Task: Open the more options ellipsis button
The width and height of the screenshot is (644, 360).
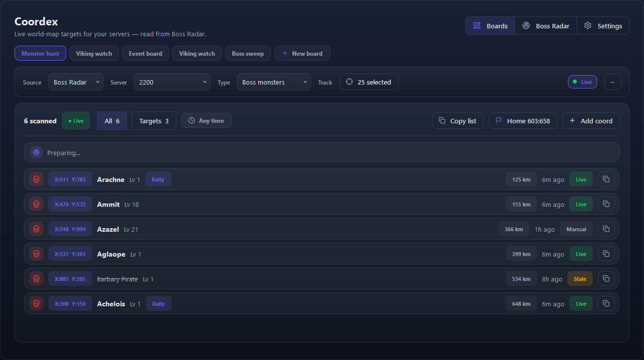Action: point(612,82)
